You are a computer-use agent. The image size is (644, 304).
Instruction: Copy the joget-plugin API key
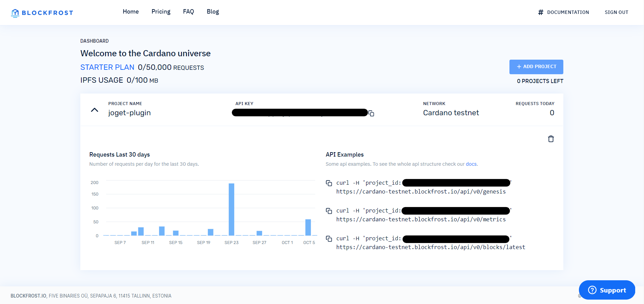point(371,114)
